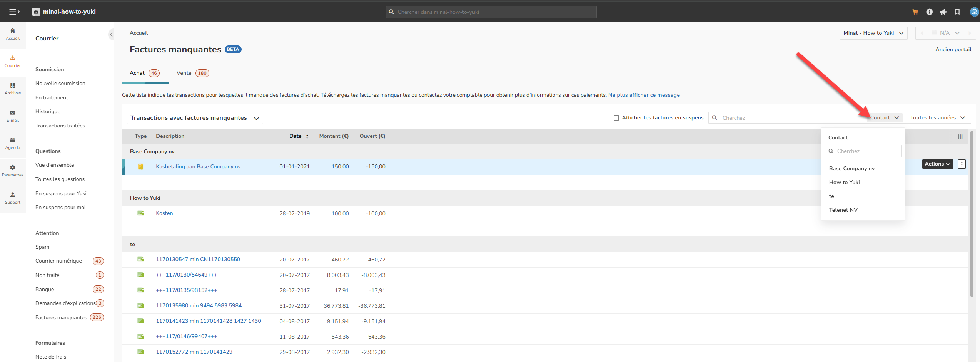This screenshot has height=362, width=980.
Task: Click the Accueil breadcrumb link
Action: (x=139, y=33)
